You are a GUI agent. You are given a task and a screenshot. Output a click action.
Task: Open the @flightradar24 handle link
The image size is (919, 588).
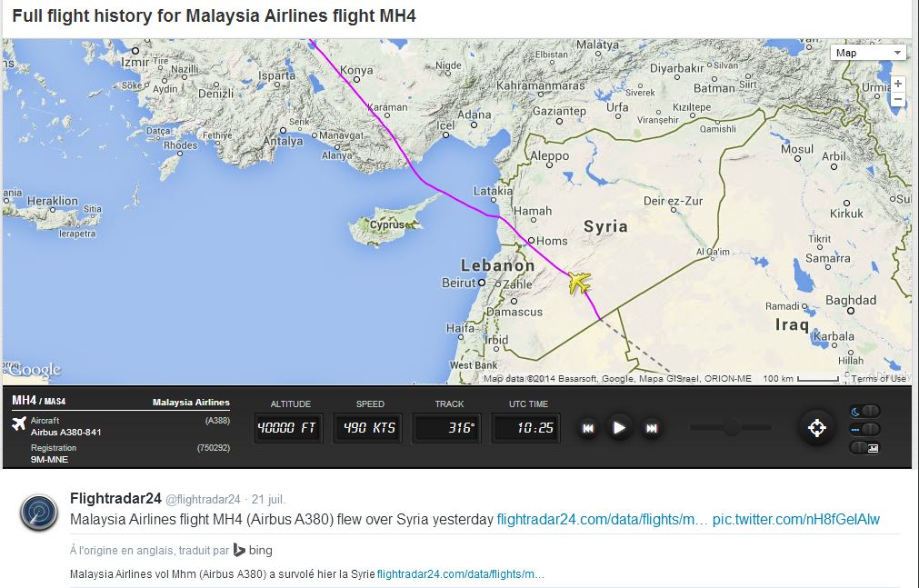[203, 500]
